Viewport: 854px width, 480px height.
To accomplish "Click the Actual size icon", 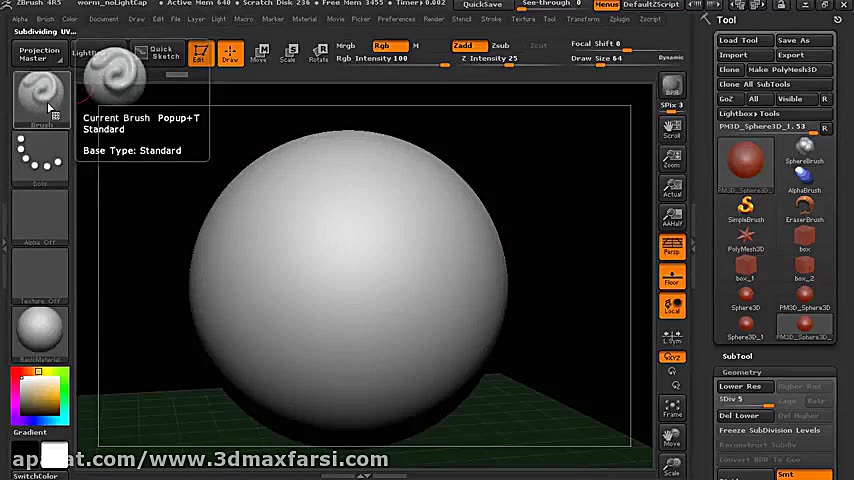I will pyautogui.click(x=672, y=189).
